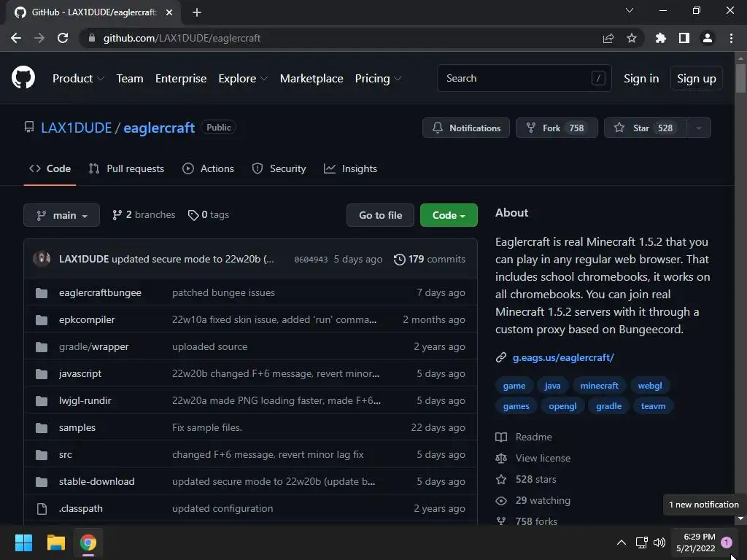The height and width of the screenshot is (560, 747).
Task: Click the Chrome taskbar icon
Action: tap(88, 542)
